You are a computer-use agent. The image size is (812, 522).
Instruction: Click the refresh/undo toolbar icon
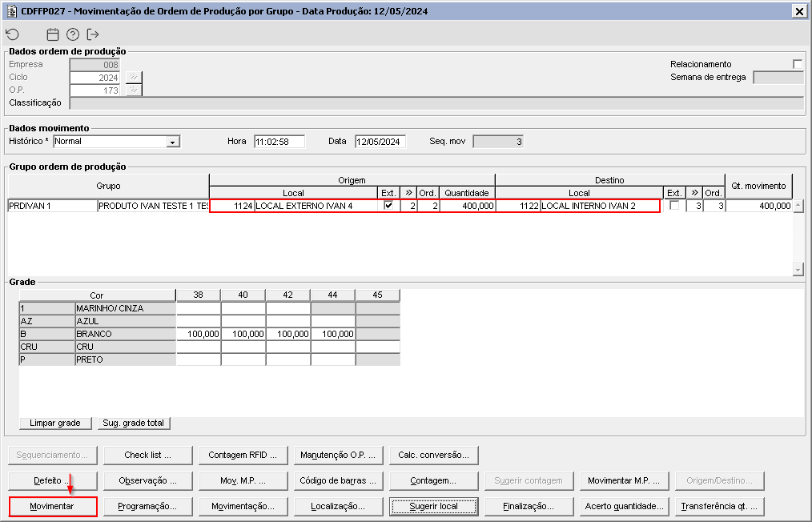[13, 34]
